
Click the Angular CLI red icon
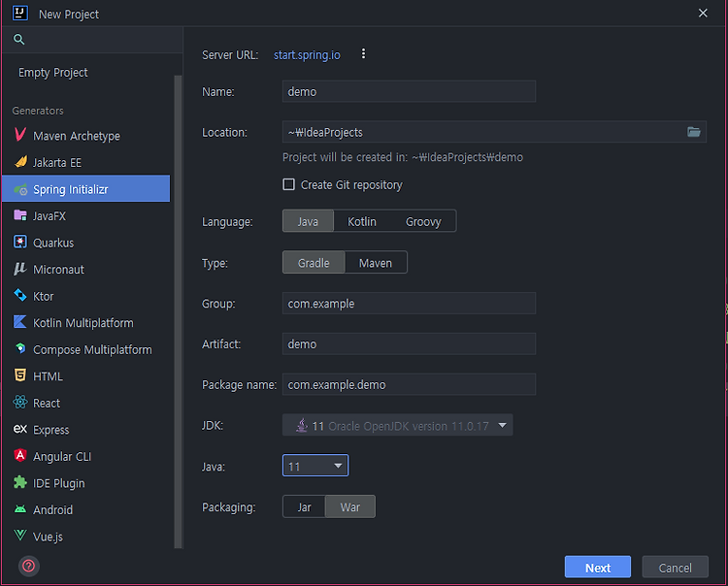point(20,456)
